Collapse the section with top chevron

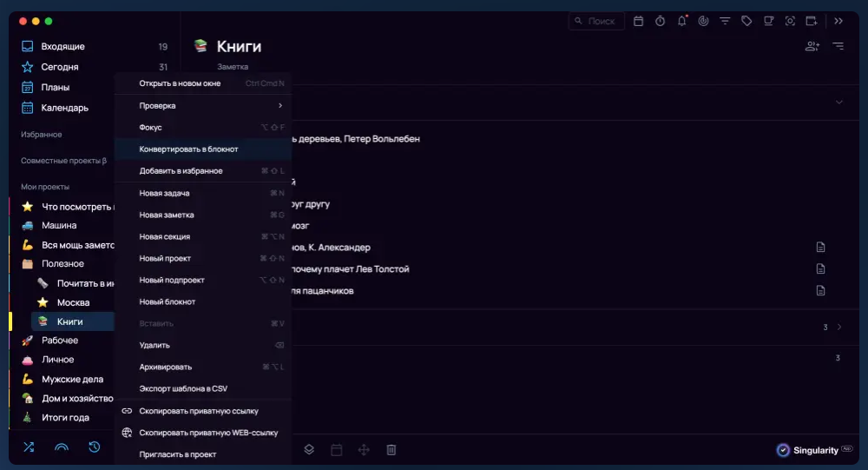click(x=838, y=103)
